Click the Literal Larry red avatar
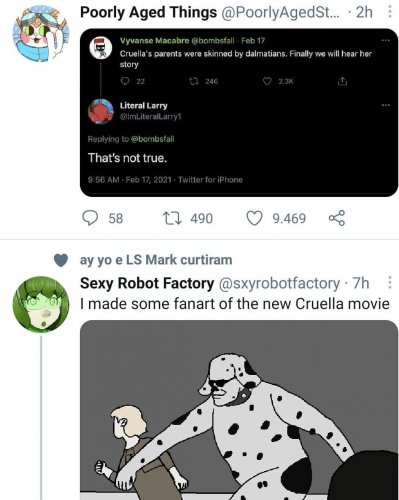Viewport: 399px width, 500px height. [x=101, y=111]
